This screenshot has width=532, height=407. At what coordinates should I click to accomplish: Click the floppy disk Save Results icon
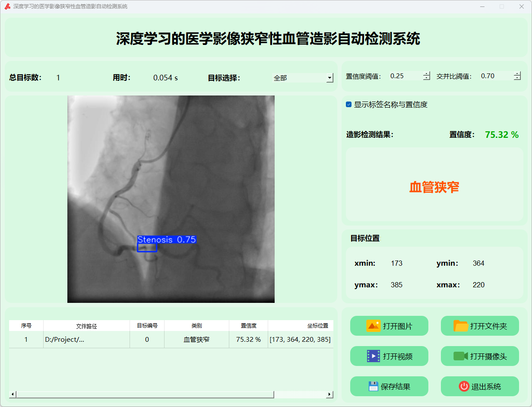[373, 386]
